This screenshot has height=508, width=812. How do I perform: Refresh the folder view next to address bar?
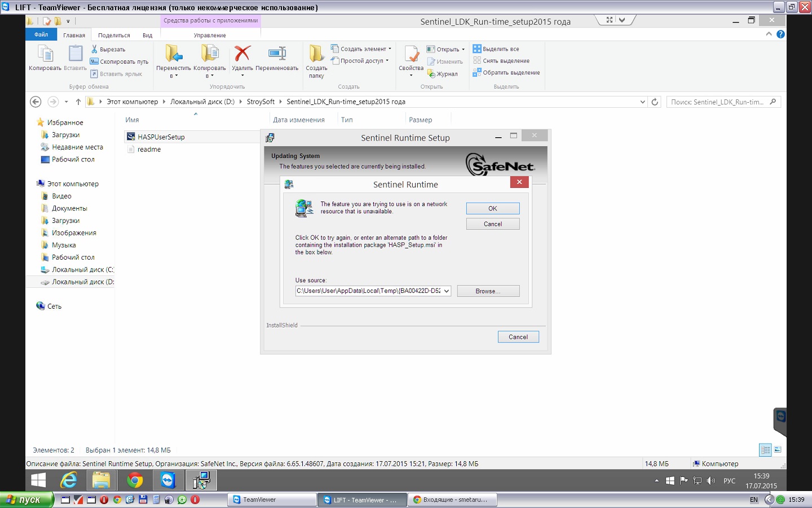coord(655,102)
